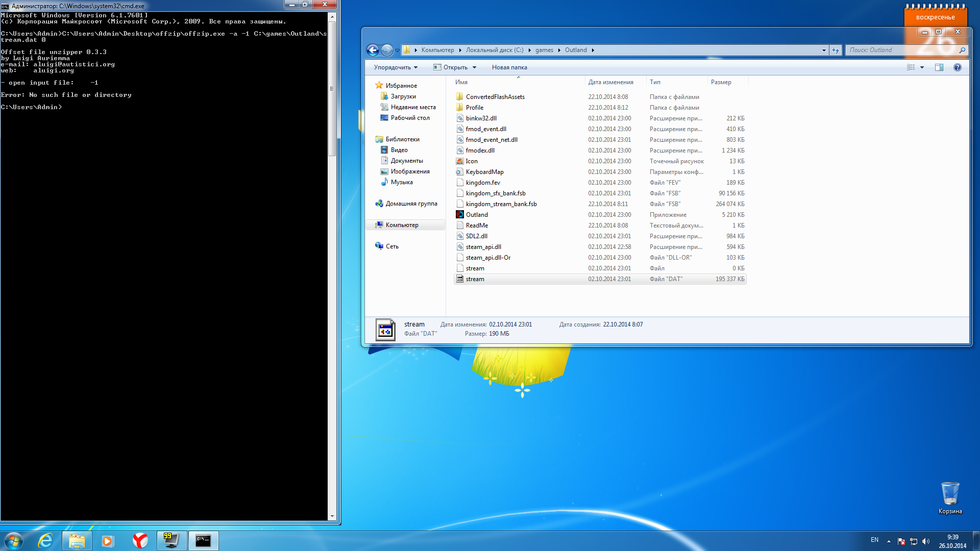Click 'games' breadcrumb in address bar
Image resolution: width=980 pixels, height=551 pixels.
[544, 50]
